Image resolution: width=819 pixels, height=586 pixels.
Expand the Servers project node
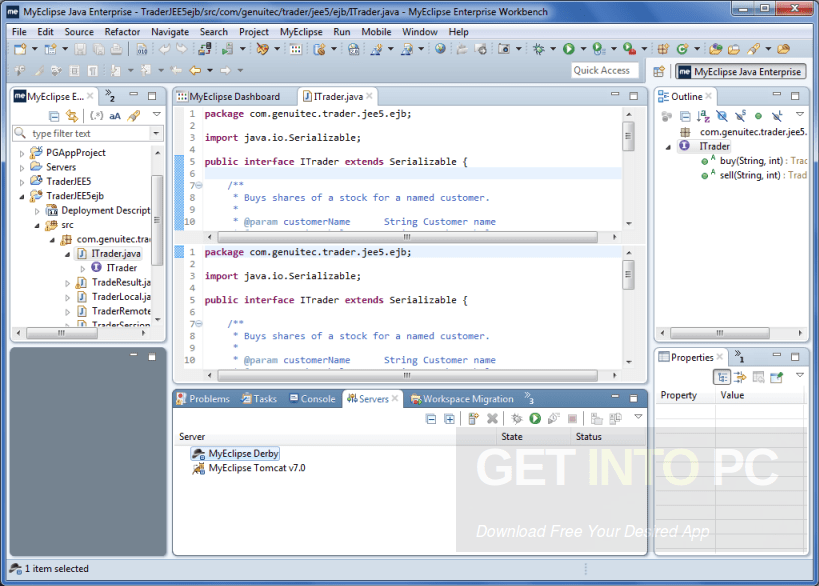[x=21, y=168]
